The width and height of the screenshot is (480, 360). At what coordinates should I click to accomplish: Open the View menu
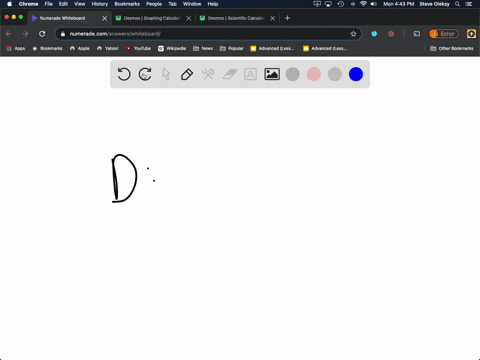pos(79,4)
